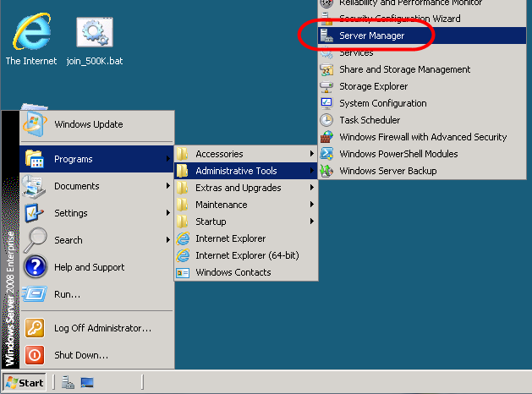The image size is (532, 394).
Task: Expand the Programs submenu arrow
Action: [x=167, y=159]
